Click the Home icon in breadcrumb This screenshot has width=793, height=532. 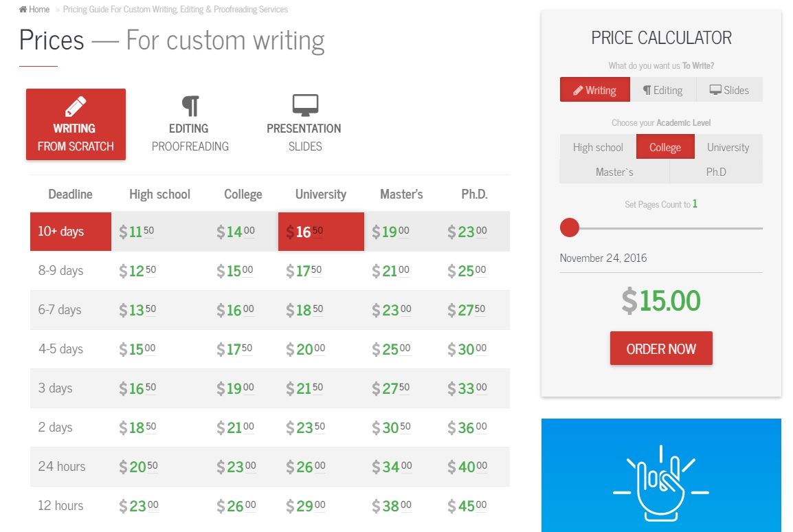point(23,9)
